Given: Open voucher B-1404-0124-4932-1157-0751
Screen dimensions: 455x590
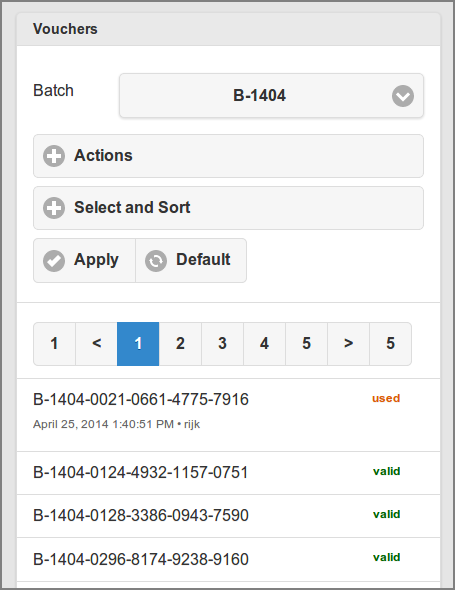Looking at the screenshot, I should [x=228, y=473].
